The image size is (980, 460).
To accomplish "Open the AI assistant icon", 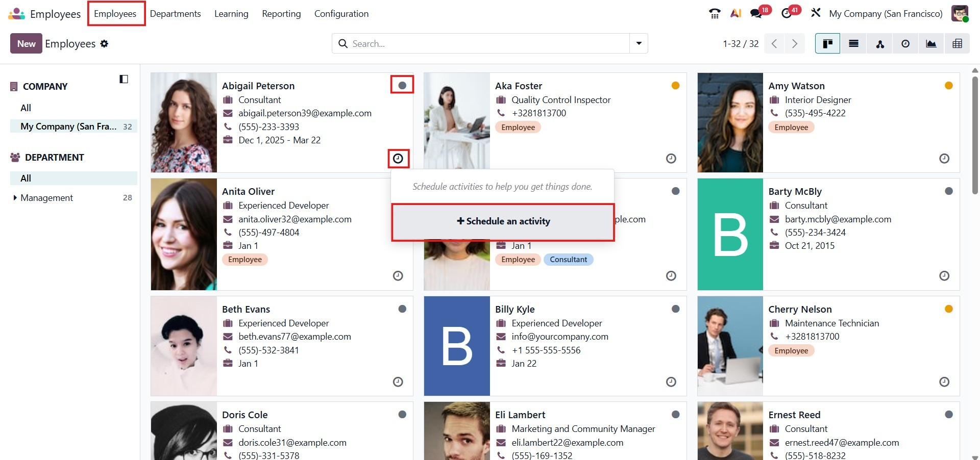I will point(736,14).
